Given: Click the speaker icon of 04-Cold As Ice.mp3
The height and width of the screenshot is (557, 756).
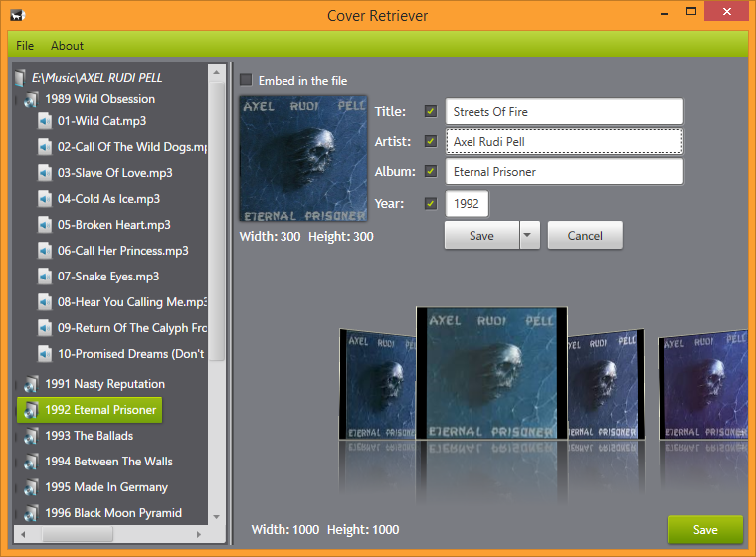Looking at the screenshot, I should point(45,199).
